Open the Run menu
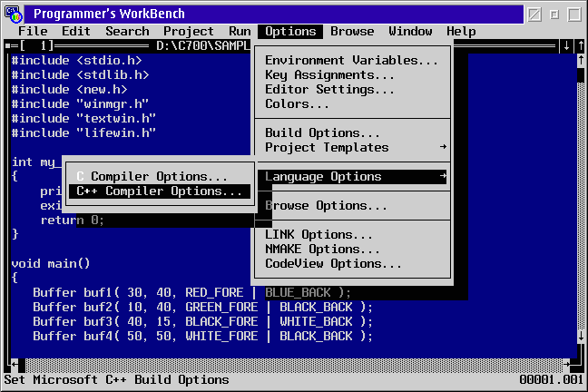This screenshot has width=588, height=392. pyautogui.click(x=240, y=31)
